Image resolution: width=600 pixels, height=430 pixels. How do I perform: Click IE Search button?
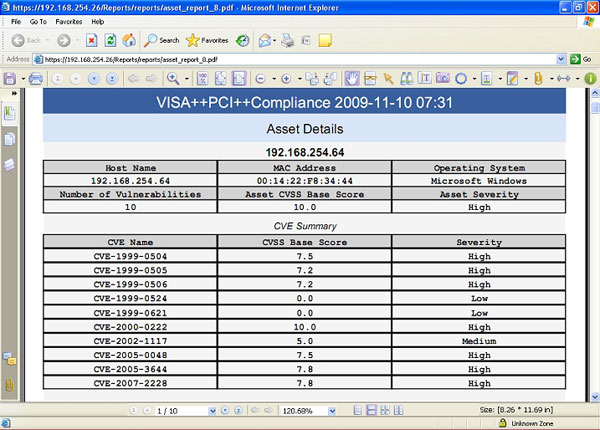[x=161, y=41]
